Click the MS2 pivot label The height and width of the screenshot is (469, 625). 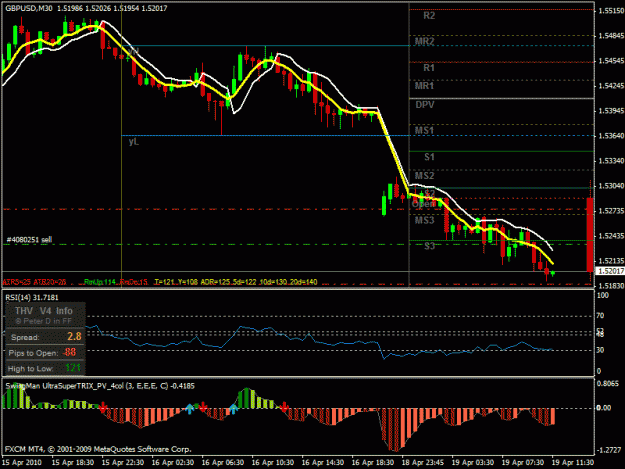tap(424, 176)
